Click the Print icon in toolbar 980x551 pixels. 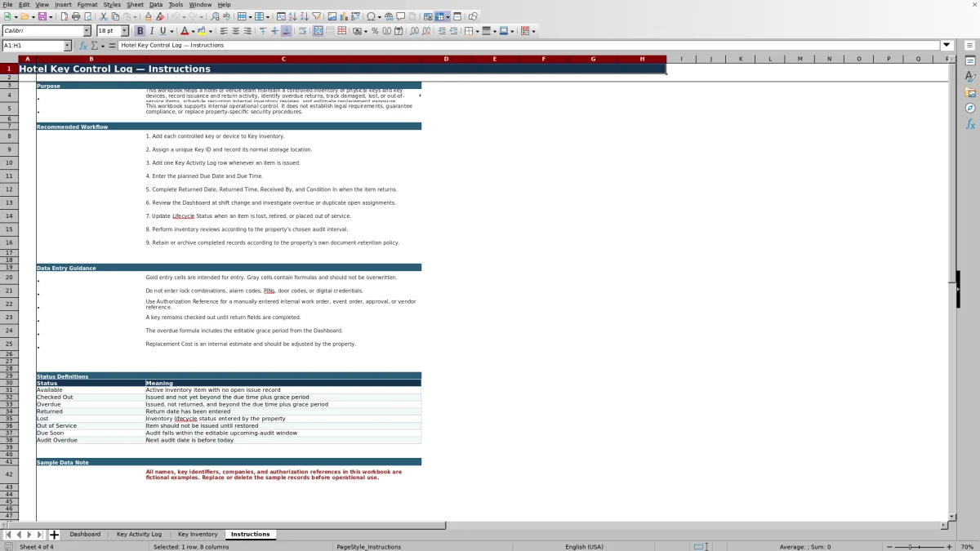click(x=76, y=16)
